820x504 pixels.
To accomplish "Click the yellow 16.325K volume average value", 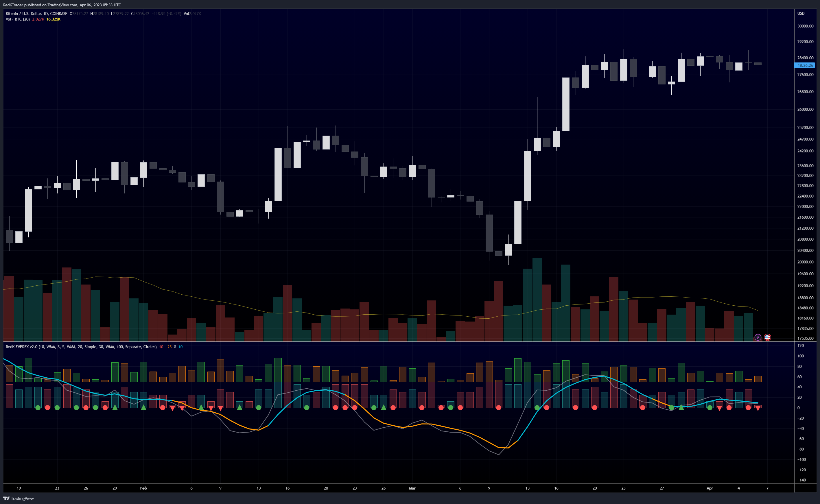I will click(x=53, y=19).
